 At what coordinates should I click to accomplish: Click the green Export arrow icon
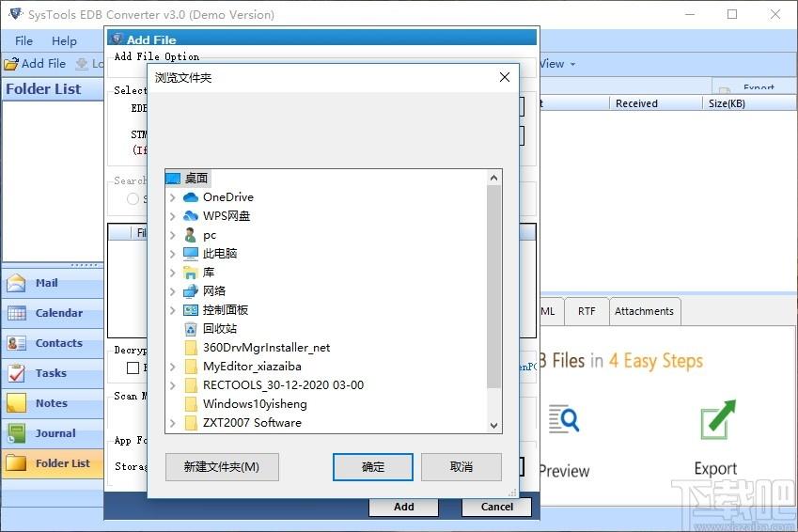click(x=718, y=419)
